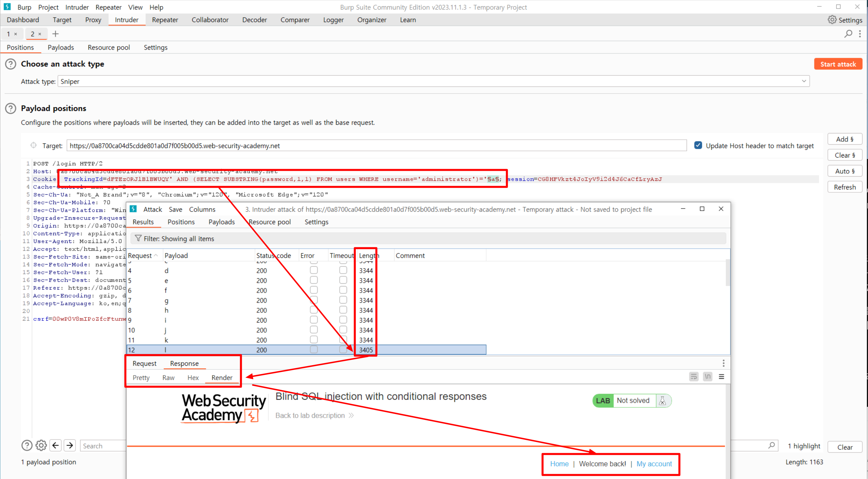Open the Raw response view tab
The width and height of the screenshot is (868, 479).
(x=168, y=378)
